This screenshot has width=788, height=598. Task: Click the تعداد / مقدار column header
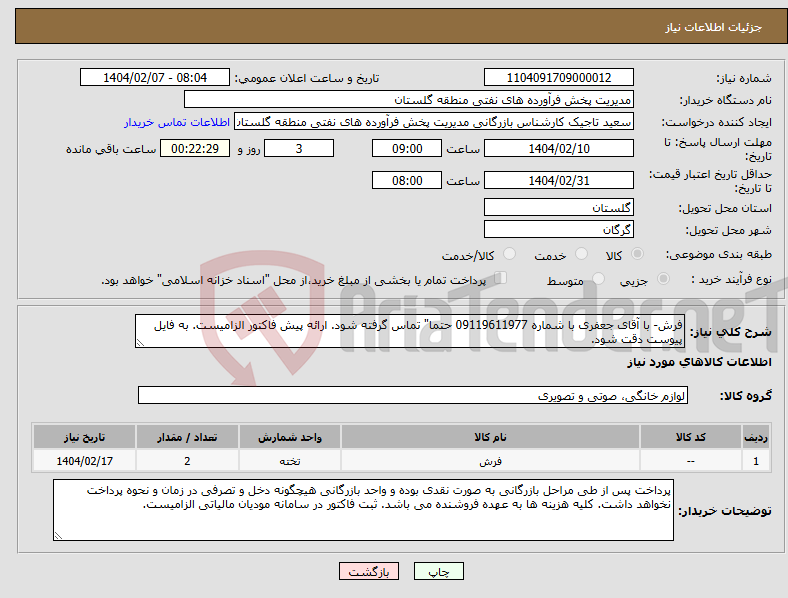(187, 437)
